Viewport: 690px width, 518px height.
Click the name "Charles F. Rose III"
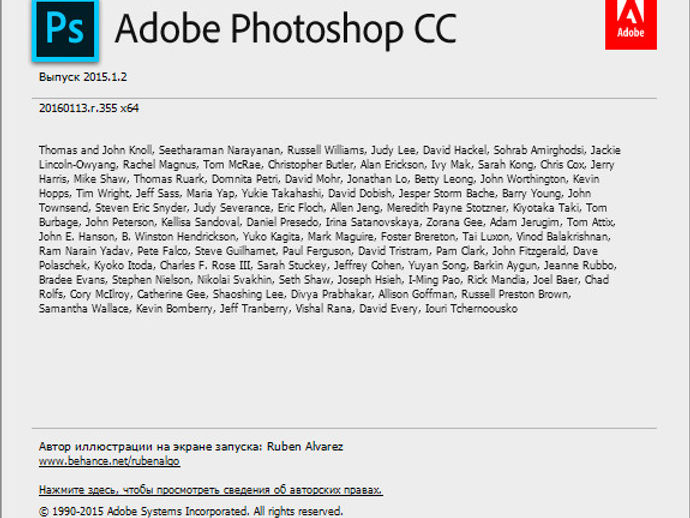click(x=206, y=265)
